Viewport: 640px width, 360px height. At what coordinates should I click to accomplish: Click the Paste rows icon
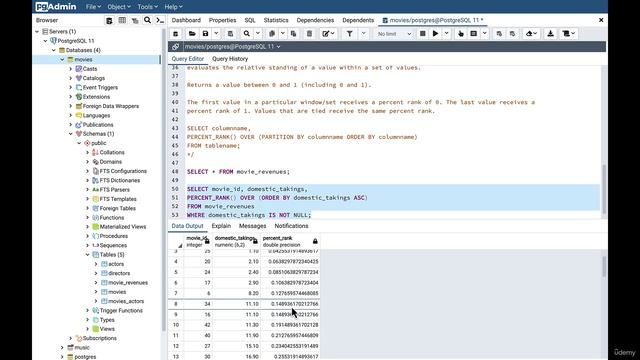tap(293, 34)
